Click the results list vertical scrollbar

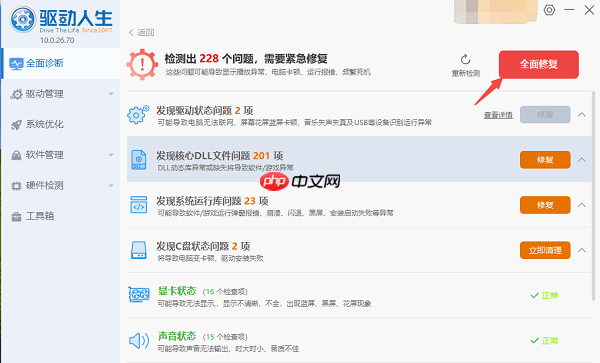pos(593,195)
